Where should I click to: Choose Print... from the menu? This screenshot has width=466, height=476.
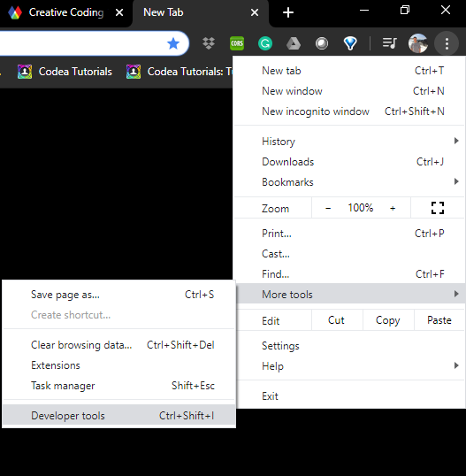tap(349, 234)
